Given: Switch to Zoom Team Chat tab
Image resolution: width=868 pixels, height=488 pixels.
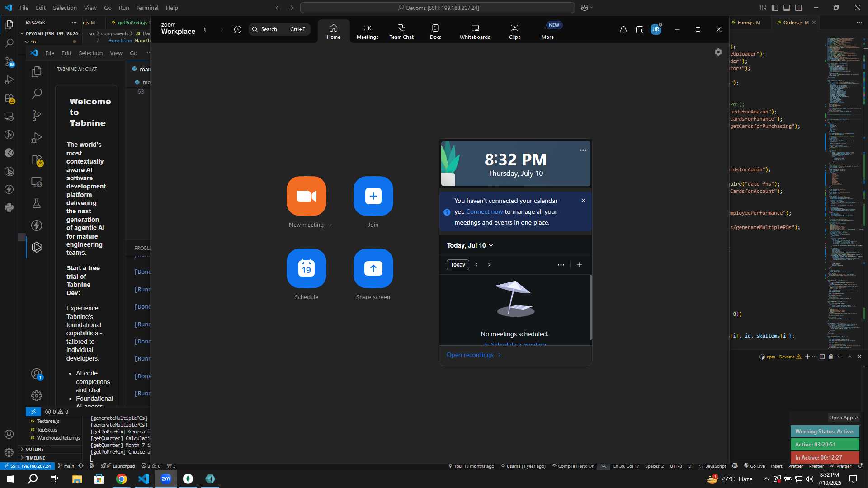Looking at the screenshot, I should point(401,32).
